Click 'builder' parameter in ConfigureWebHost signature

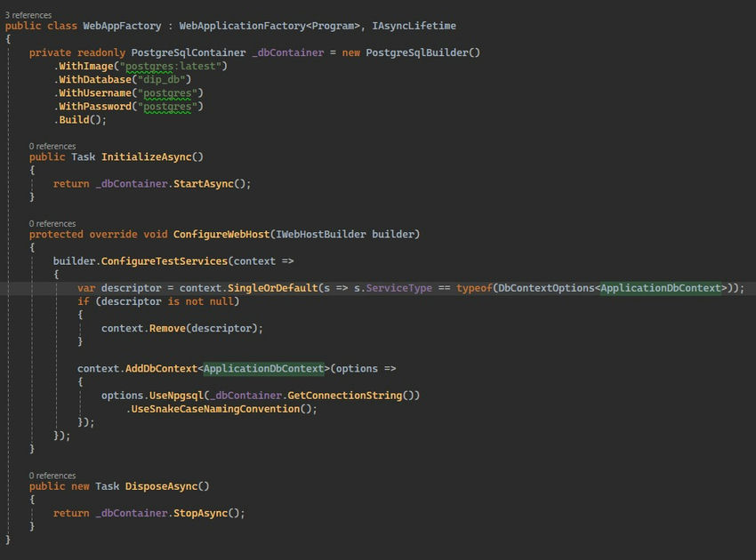pos(393,235)
